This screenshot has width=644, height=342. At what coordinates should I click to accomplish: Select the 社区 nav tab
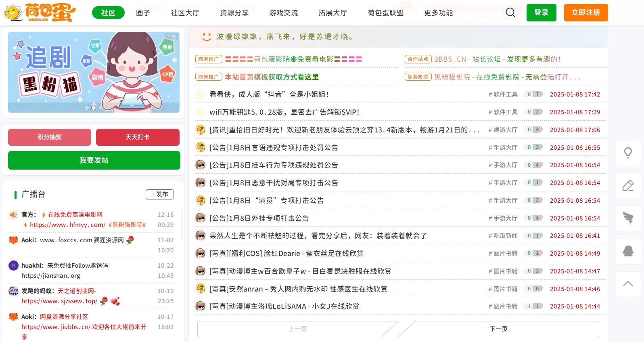pos(108,13)
